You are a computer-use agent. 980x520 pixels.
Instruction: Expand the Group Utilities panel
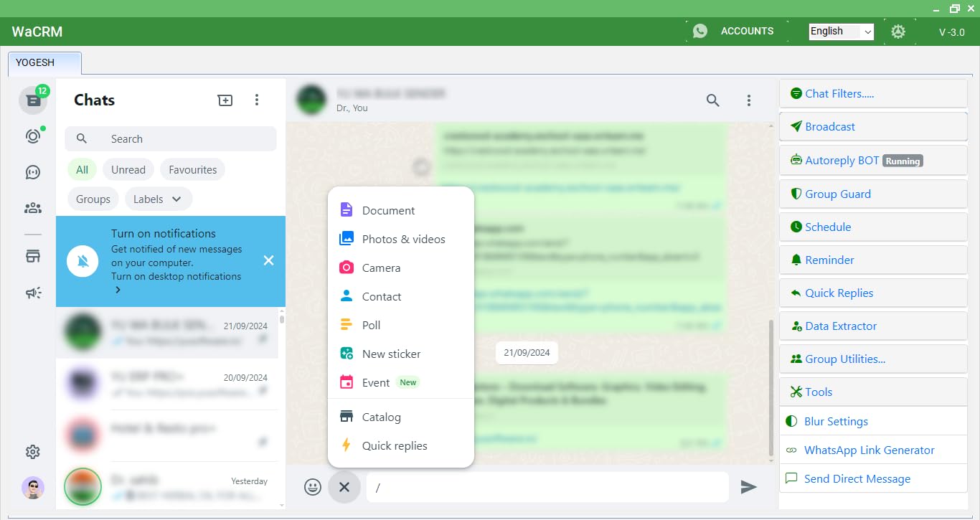(873, 359)
